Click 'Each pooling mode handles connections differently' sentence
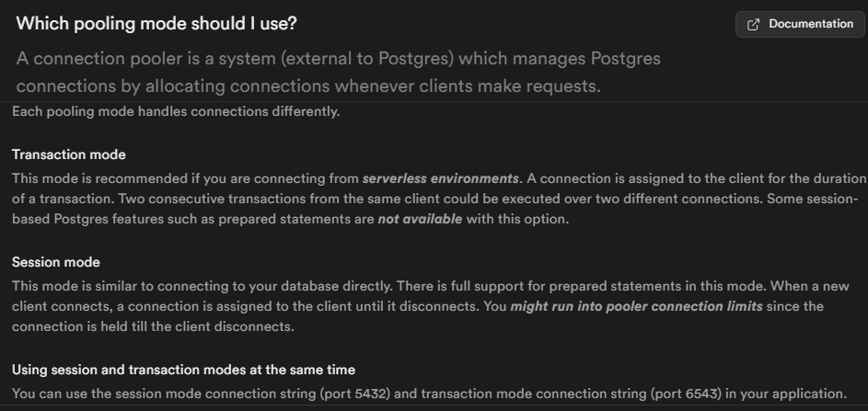Viewport: 868px width, 411px height. tap(176, 112)
